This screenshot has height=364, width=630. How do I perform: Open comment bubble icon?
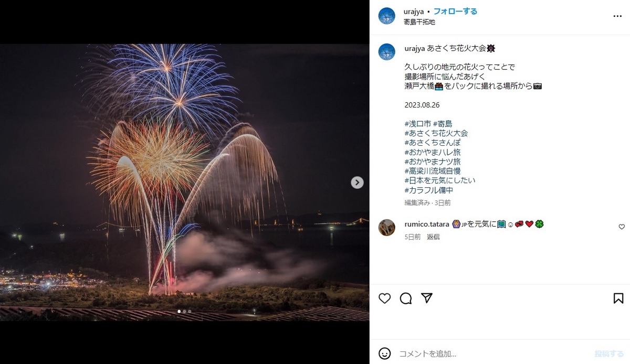tap(406, 298)
